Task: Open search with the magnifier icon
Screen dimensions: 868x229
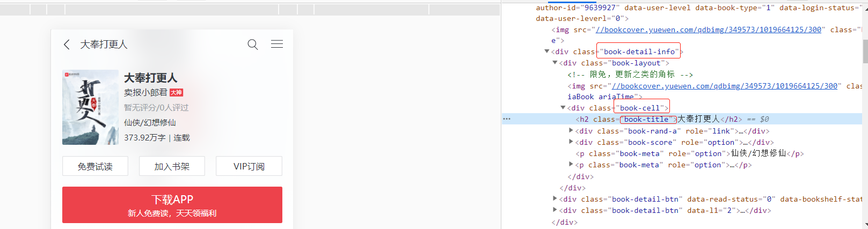Action: pos(252,45)
